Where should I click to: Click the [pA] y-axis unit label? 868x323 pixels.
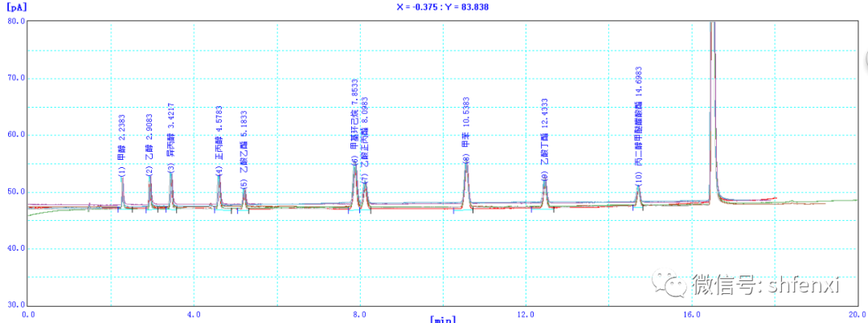click(15, 6)
